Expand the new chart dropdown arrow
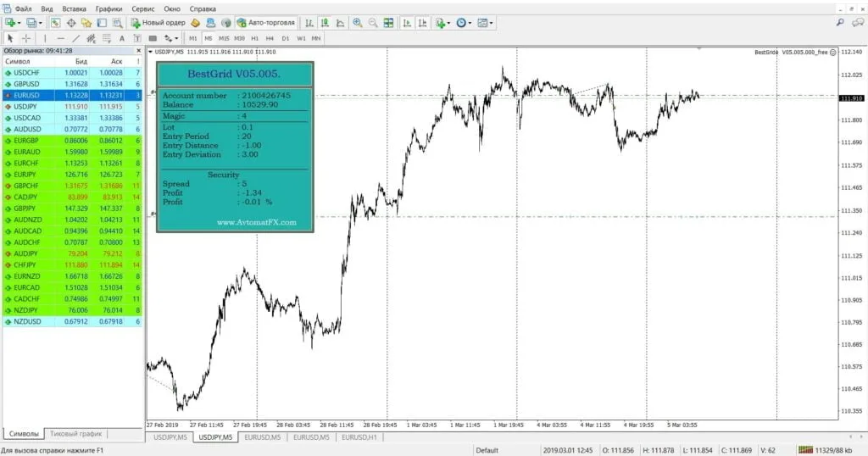 click(x=19, y=23)
